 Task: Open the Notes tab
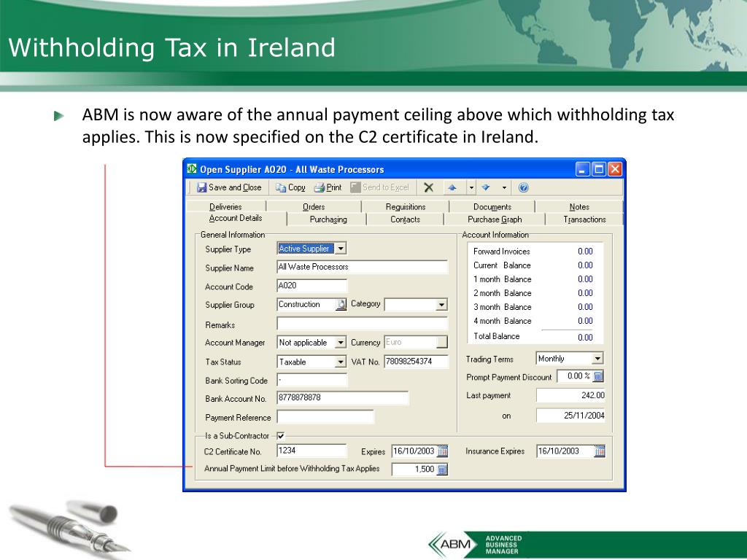(x=578, y=206)
